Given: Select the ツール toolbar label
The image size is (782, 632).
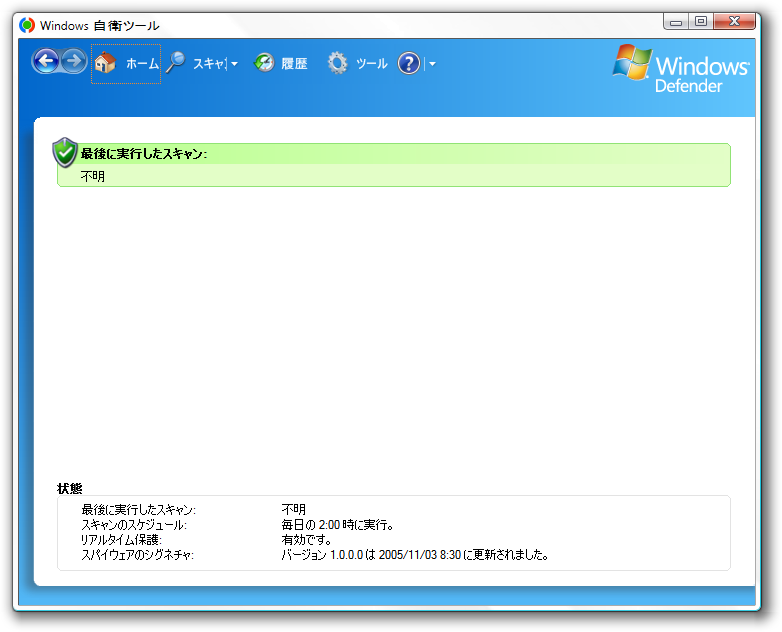Looking at the screenshot, I should click(372, 64).
